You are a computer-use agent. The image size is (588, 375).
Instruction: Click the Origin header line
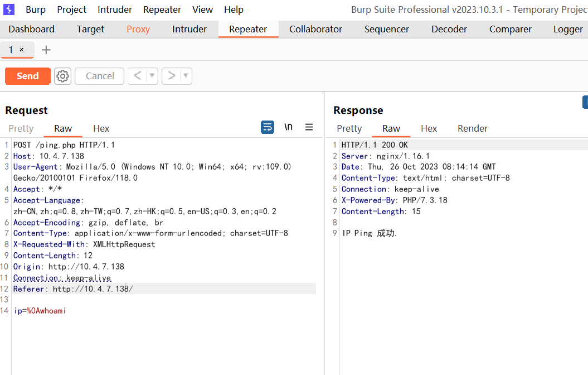click(x=69, y=267)
